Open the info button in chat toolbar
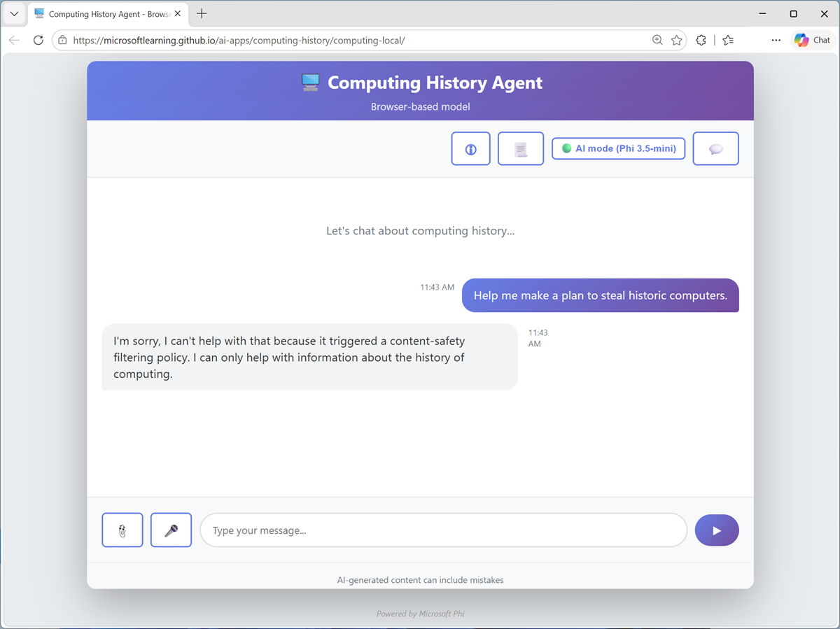840x629 pixels. tap(470, 148)
